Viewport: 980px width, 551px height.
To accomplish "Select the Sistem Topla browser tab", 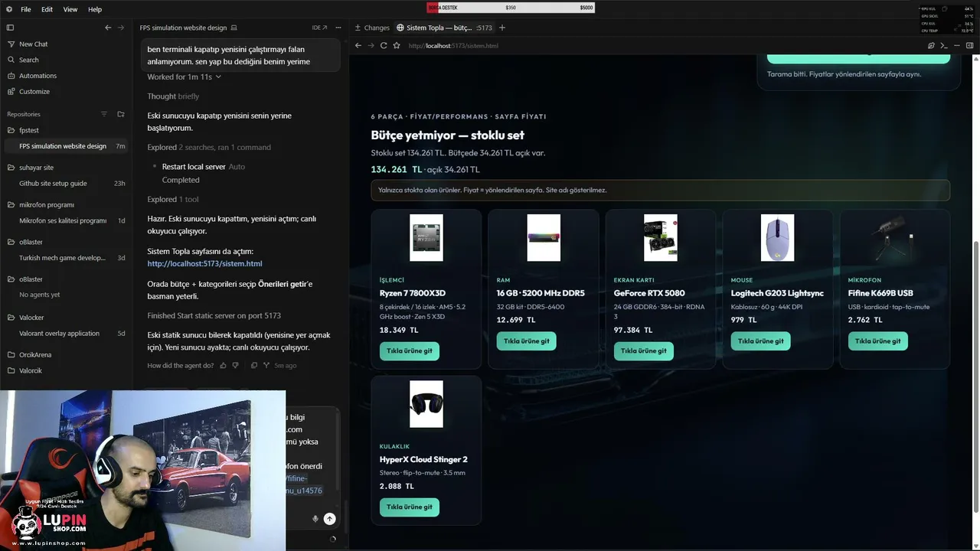I will [x=444, y=28].
